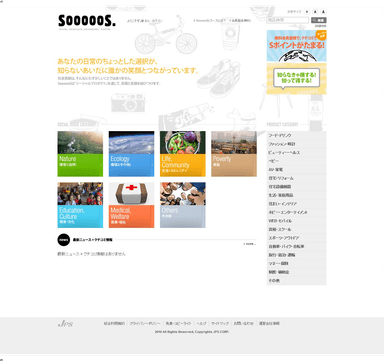
Task: Click the 知らなきゃ損する yellow banner
Action: (x=296, y=78)
